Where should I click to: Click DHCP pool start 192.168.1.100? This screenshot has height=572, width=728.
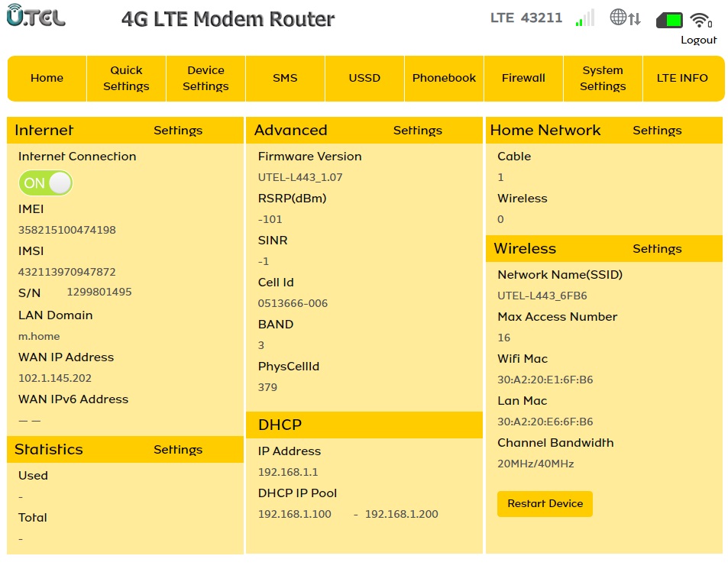(x=294, y=514)
